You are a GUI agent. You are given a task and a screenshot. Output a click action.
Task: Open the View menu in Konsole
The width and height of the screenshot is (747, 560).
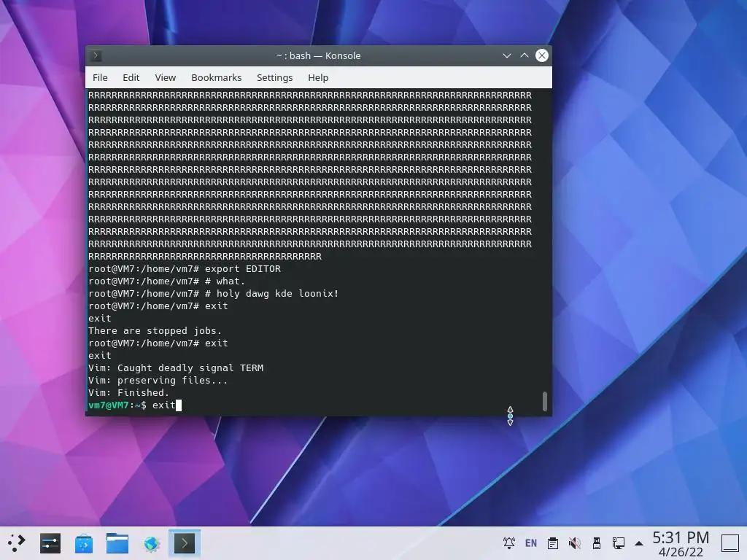coord(166,77)
